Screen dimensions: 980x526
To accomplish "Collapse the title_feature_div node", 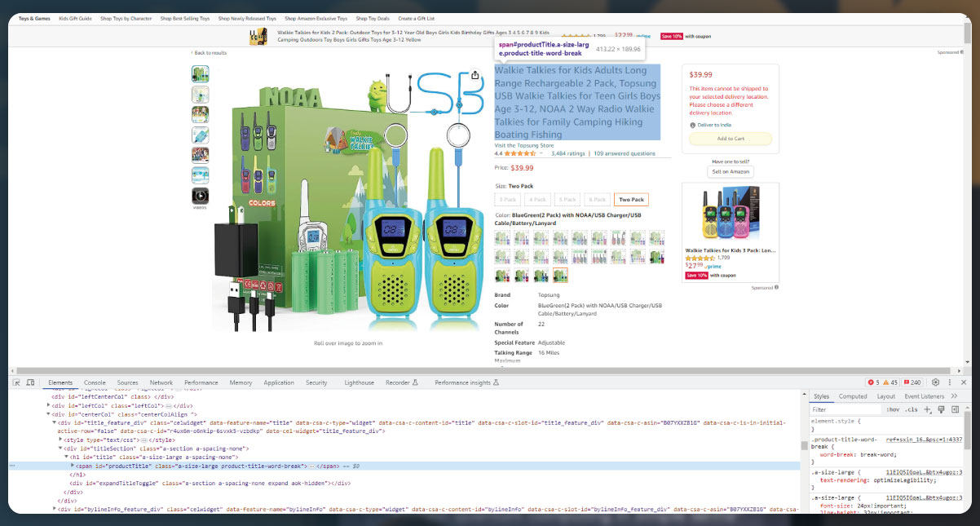I will (x=55, y=422).
